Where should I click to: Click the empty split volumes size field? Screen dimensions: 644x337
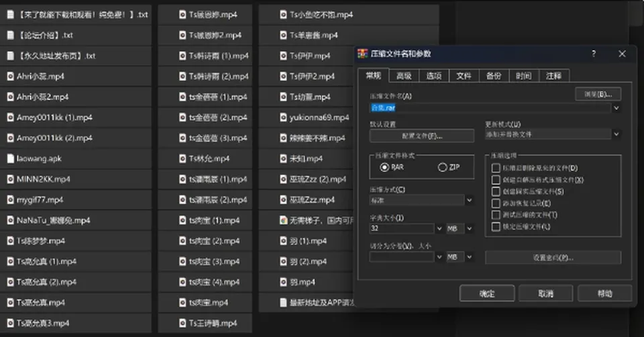click(402, 257)
